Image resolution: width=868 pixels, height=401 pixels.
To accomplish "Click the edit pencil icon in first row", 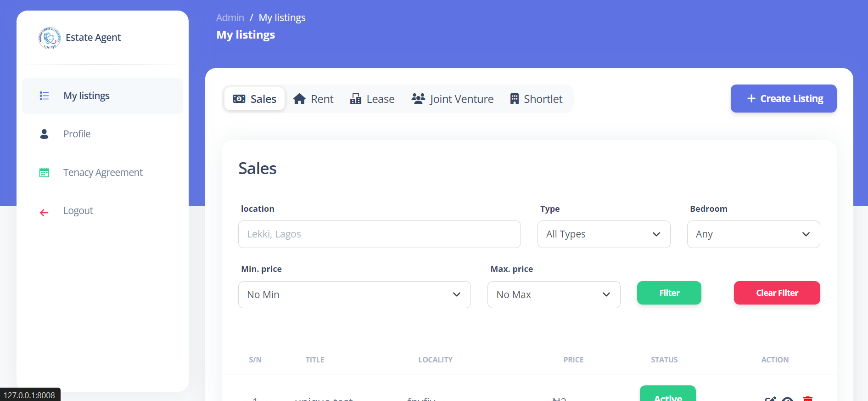I will (x=770, y=399).
